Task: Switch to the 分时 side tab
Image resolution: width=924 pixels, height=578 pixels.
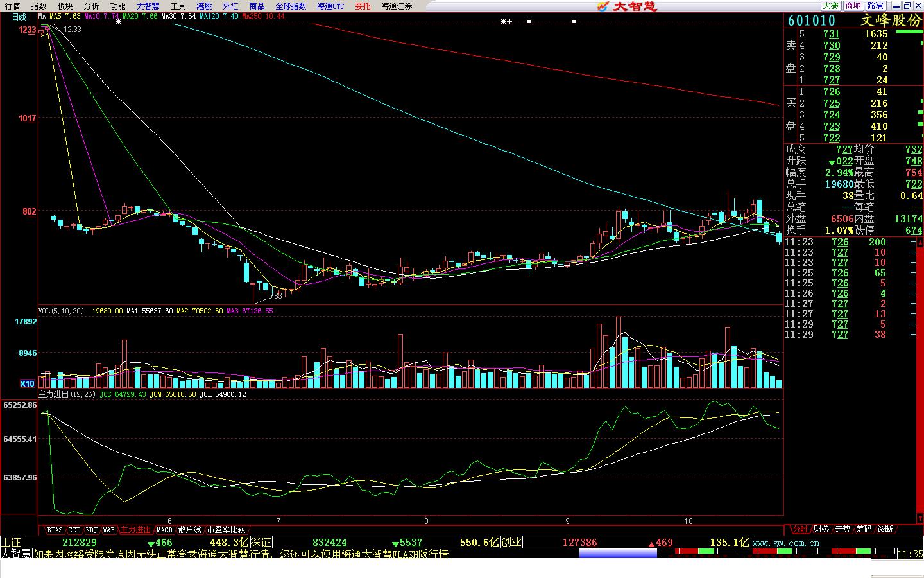Action: 800,529
